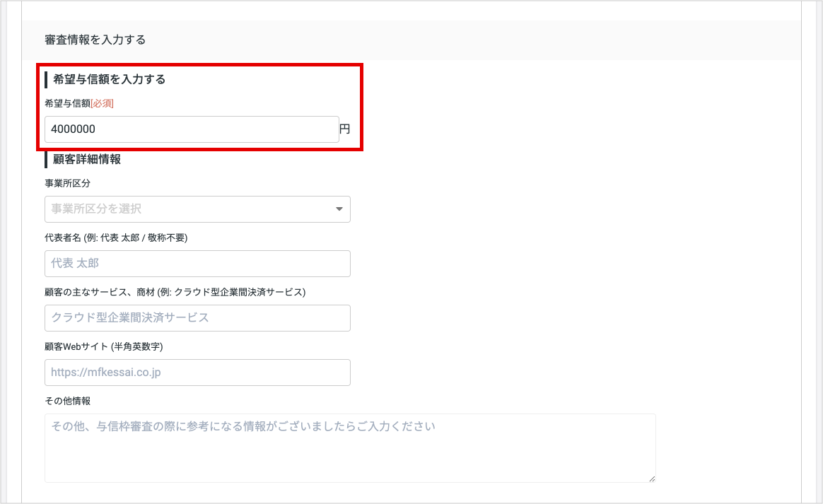
Task: Click the 顧客の主なサービス、商材 label
Action: [175, 292]
